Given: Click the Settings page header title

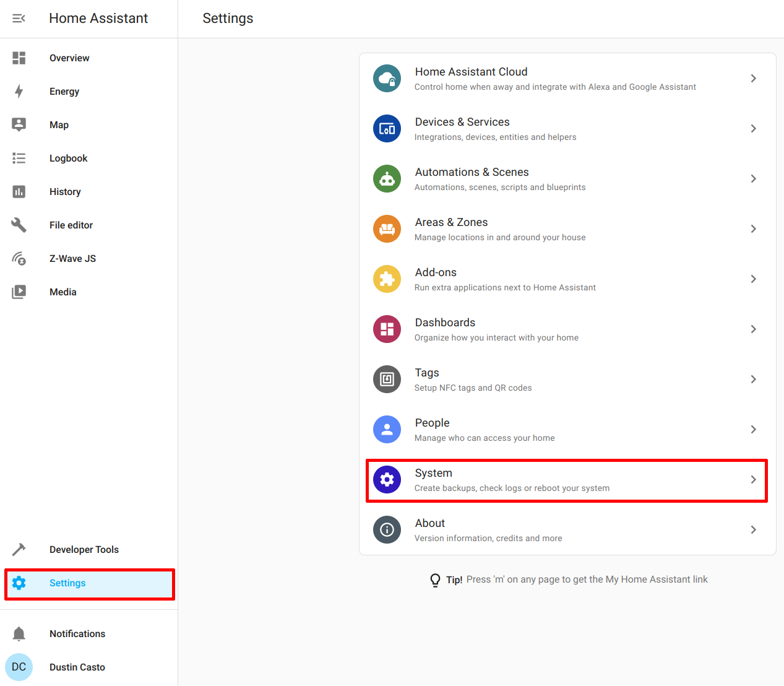Looking at the screenshot, I should 228,19.
